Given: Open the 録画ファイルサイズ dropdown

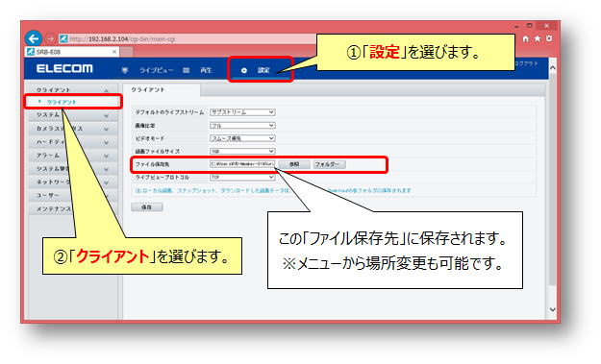Looking at the screenshot, I should tap(242, 151).
